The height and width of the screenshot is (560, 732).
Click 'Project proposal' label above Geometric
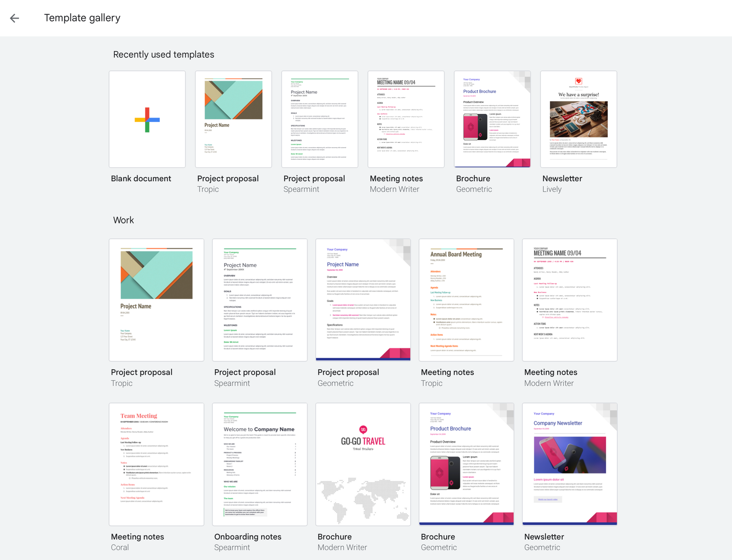tap(348, 372)
